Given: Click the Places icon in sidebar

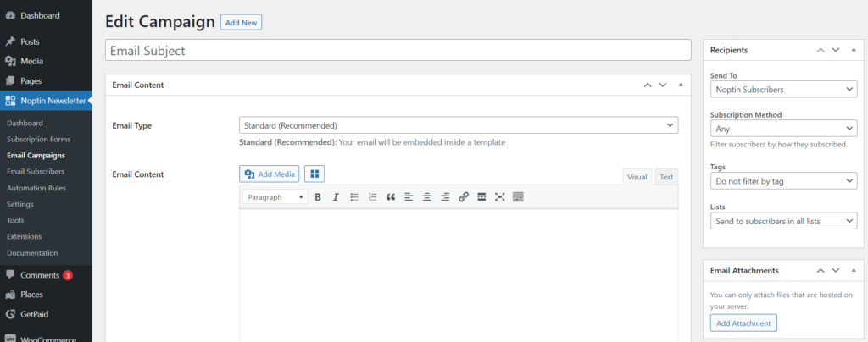Looking at the screenshot, I should (x=10, y=295).
